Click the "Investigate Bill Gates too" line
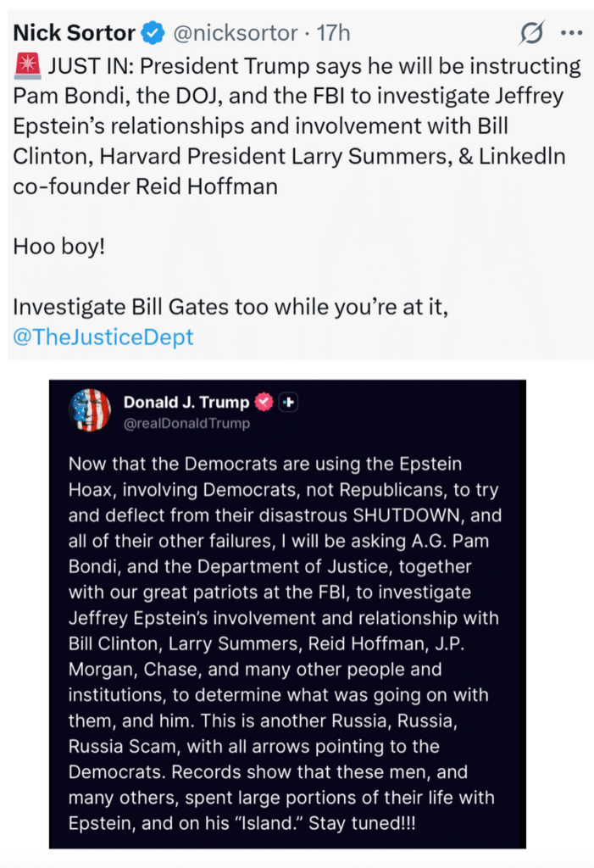 (x=230, y=308)
